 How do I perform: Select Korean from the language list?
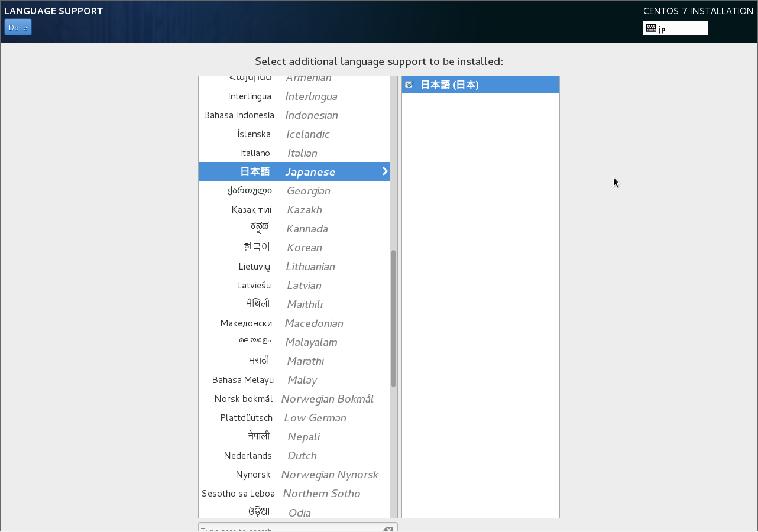pos(294,248)
